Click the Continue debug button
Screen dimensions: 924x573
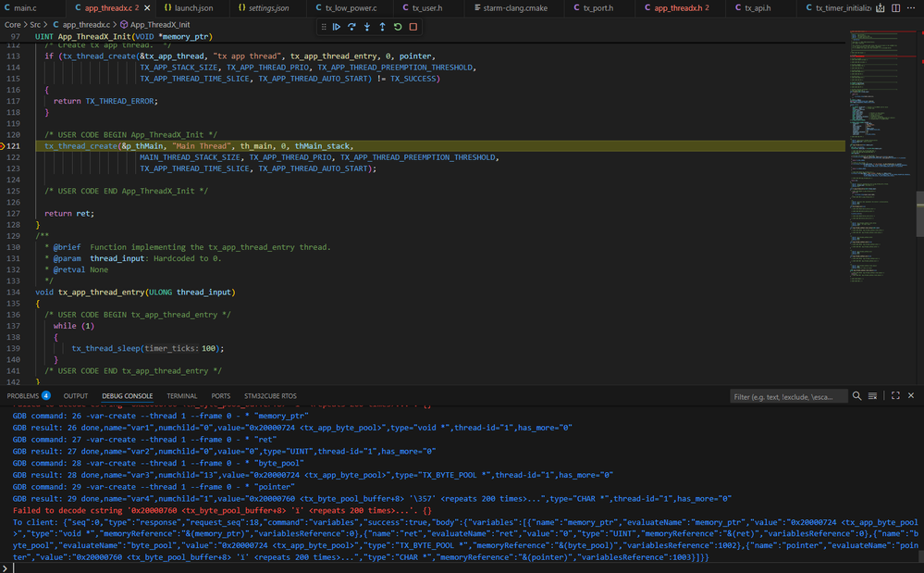pyautogui.click(x=337, y=27)
